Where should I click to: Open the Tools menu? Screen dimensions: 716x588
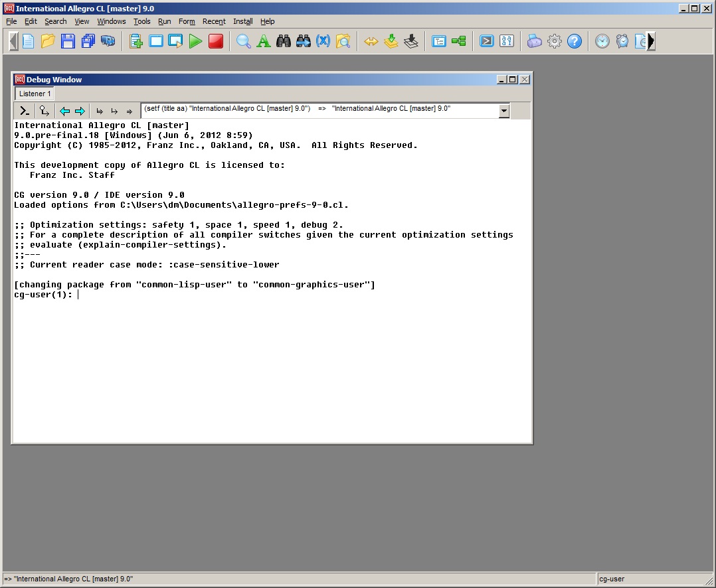pos(141,21)
